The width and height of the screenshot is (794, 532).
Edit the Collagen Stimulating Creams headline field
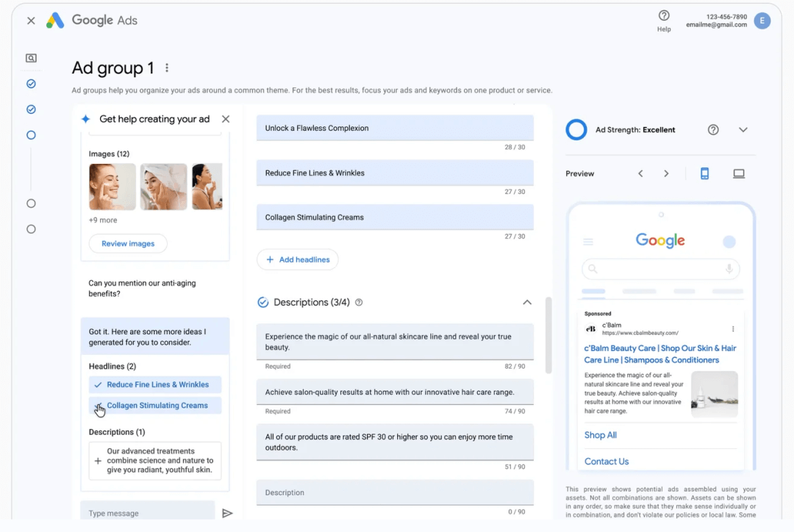coord(395,218)
